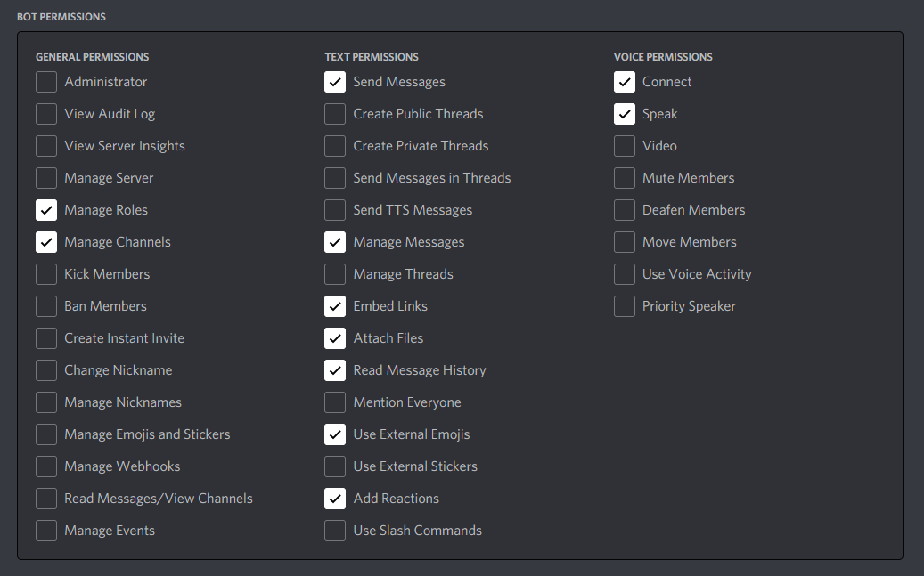Enable the Priority Speaker permission
The width and height of the screenshot is (924, 576).
pos(624,306)
